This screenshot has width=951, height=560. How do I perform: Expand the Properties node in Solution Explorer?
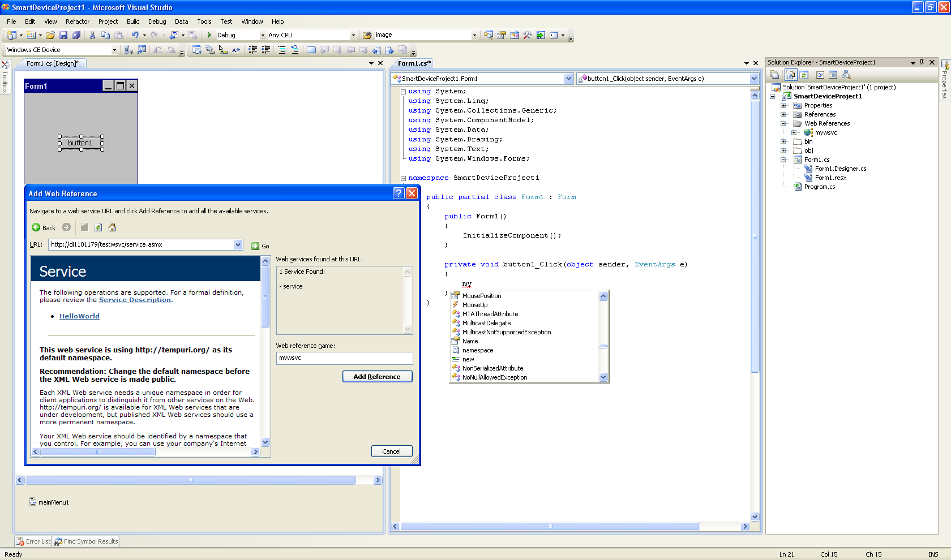tap(783, 105)
